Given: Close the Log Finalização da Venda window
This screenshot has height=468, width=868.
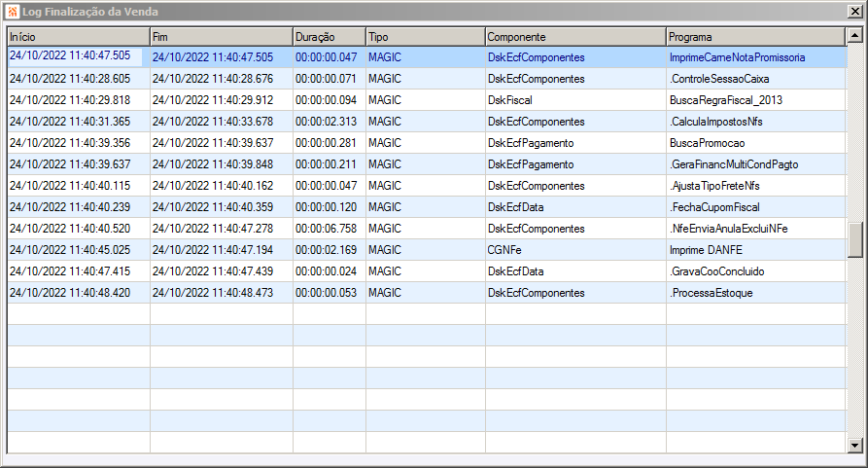Looking at the screenshot, I should [x=854, y=11].
